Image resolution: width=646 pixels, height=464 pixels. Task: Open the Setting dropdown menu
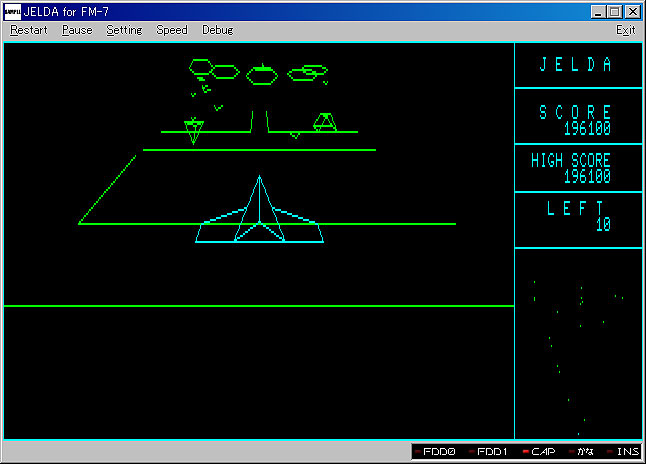point(124,30)
